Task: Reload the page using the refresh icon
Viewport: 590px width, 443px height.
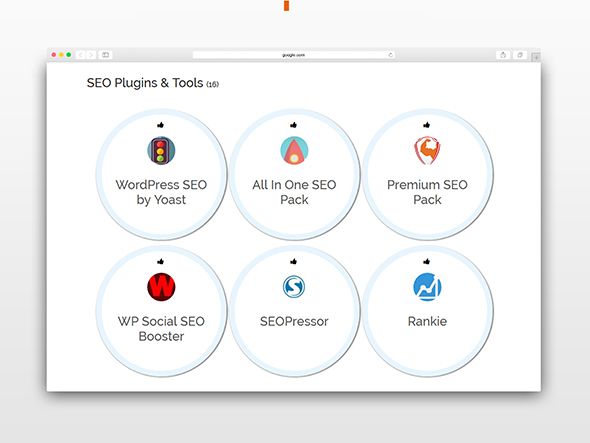Action: tap(390, 55)
